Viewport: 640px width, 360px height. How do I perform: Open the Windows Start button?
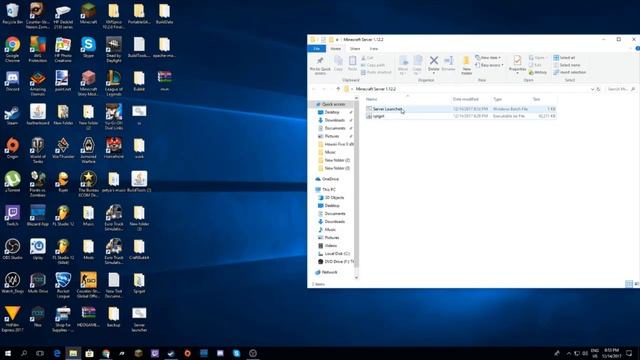click(8, 353)
